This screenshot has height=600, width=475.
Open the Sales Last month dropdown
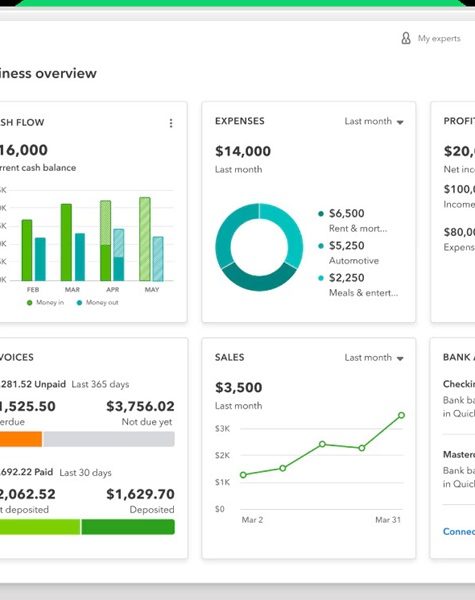[374, 358]
